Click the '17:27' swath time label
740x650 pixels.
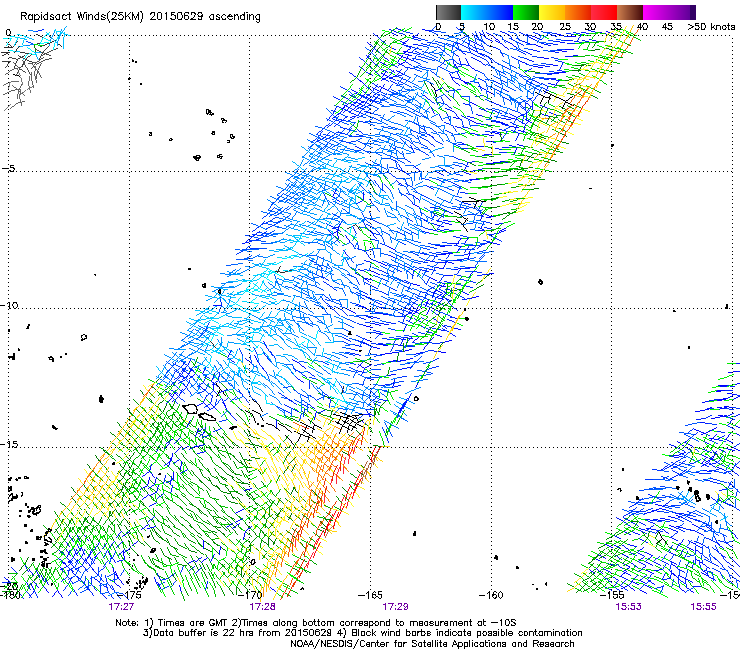click(121, 607)
